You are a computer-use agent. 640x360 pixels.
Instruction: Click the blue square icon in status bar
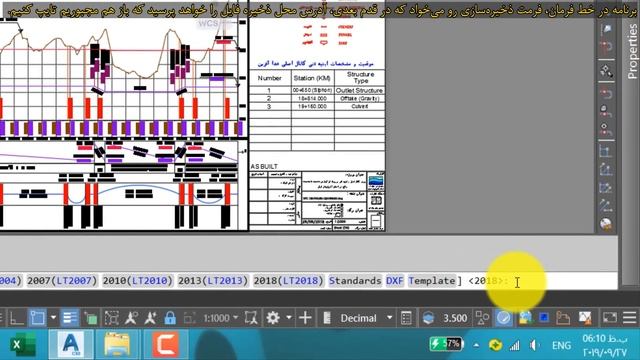[544, 318]
